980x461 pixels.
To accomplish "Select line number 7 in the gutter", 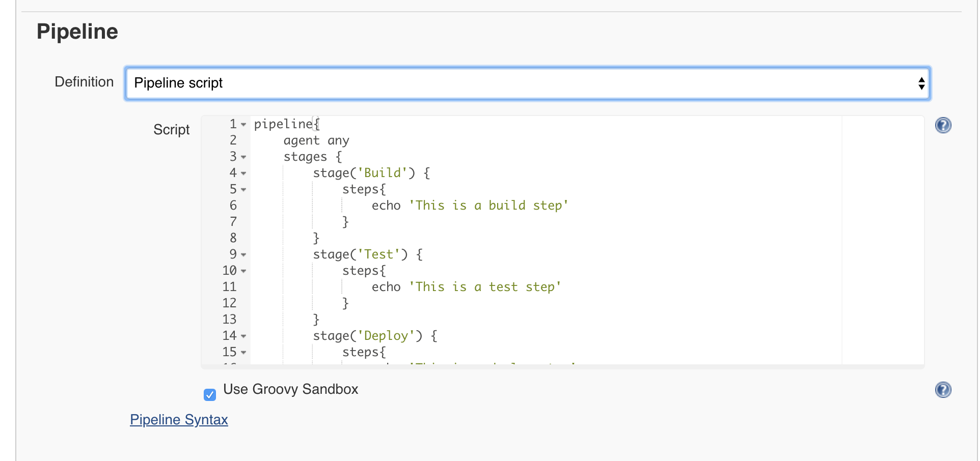I will (x=233, y=222).
